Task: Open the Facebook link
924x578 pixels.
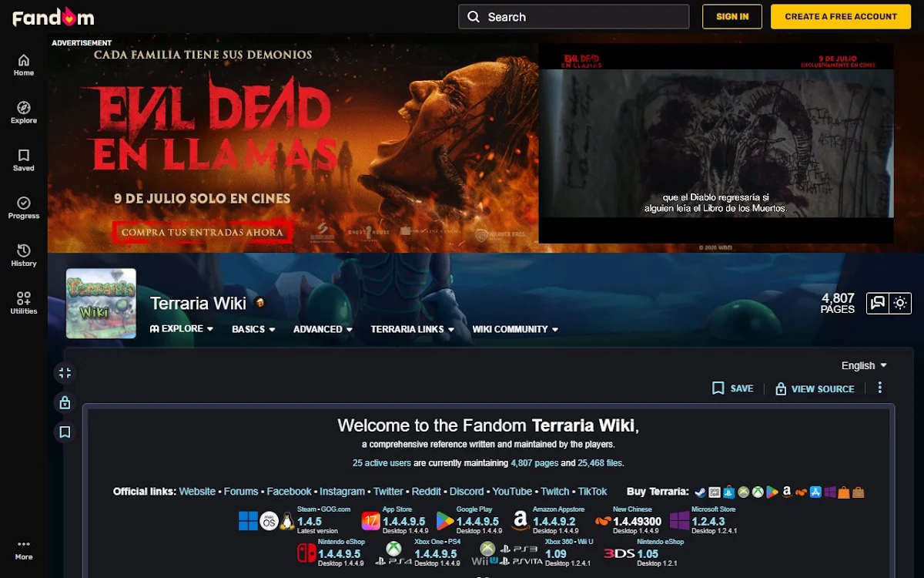Action: pyautogui.click(x=290, y=492)
